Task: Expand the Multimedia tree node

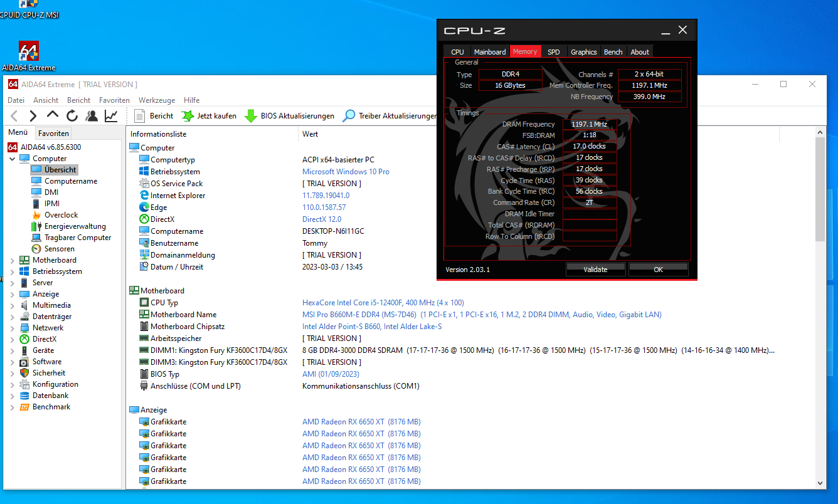Action: pos(13,305)
